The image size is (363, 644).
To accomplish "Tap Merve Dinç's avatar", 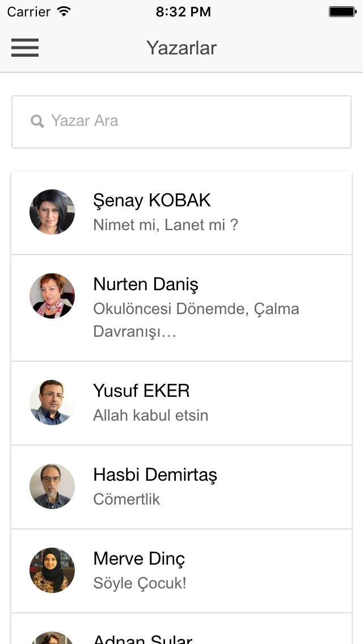I will 52,570.
